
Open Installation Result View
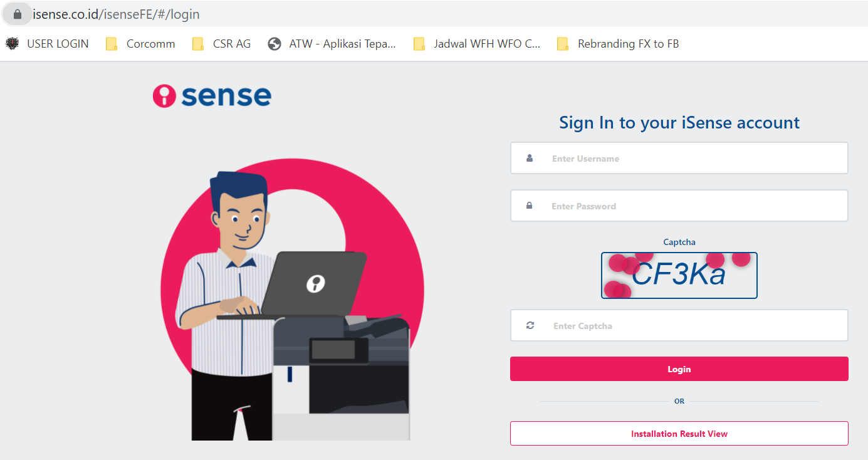[679, 434]
